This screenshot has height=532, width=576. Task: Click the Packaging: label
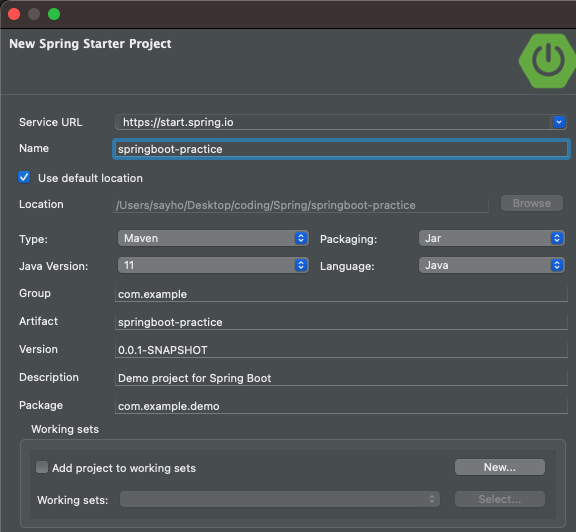tap(349, 239)
